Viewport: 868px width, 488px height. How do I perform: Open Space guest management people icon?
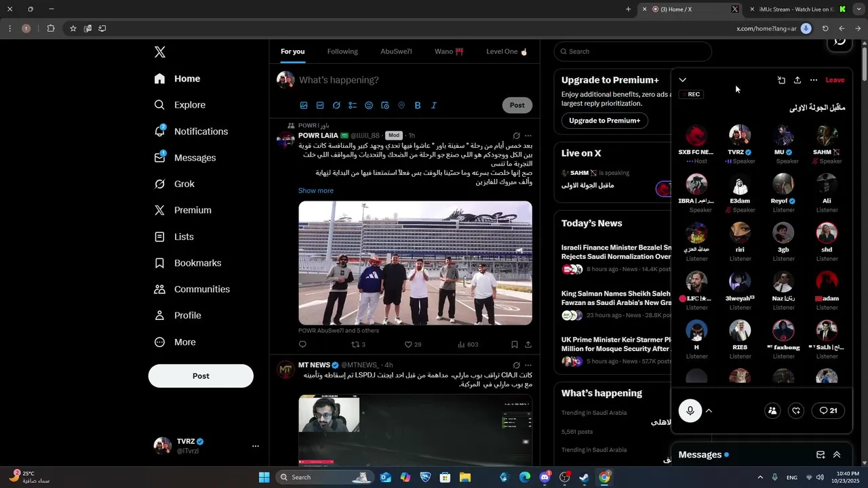coord(772,411)
